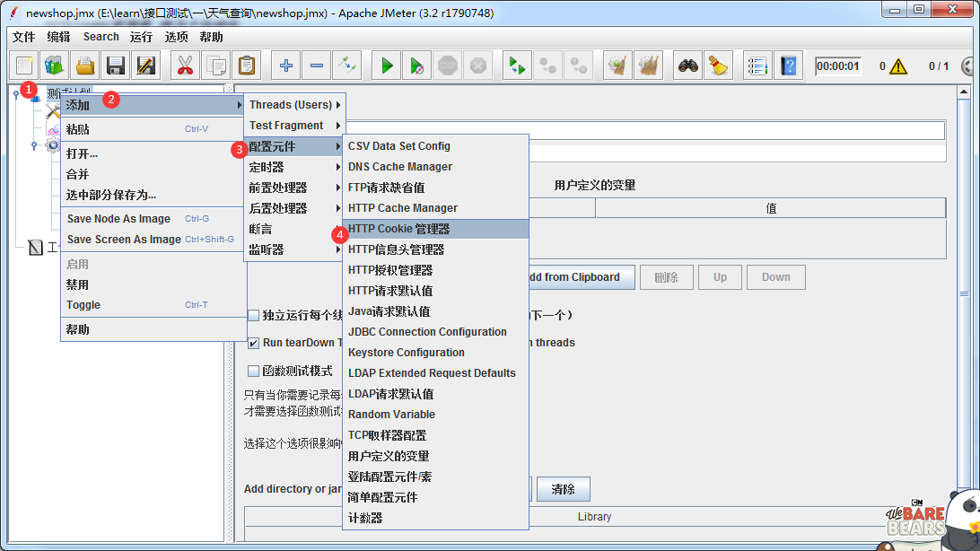Click Start no pauses icon
This screenshot has width=980, height=551.
click(417, 66)
